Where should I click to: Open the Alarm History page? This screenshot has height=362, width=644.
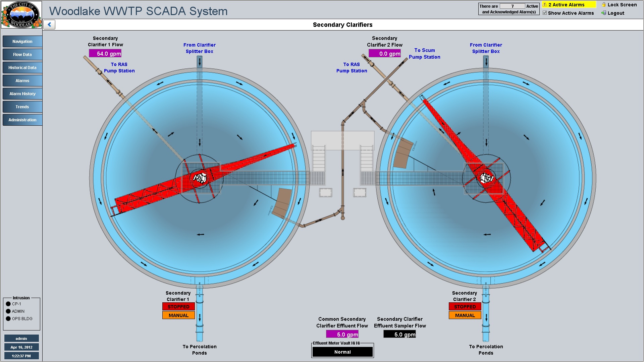click(x=22, y=94)
